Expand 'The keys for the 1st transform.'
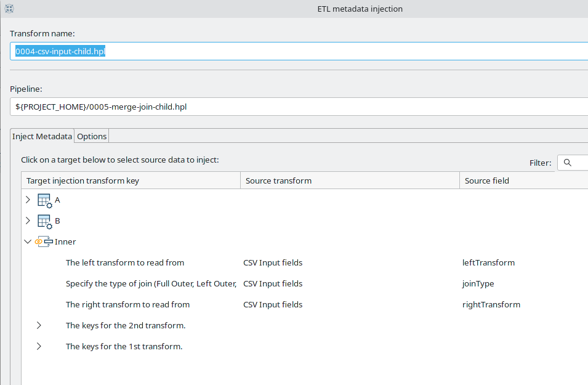 click(39, 346)
